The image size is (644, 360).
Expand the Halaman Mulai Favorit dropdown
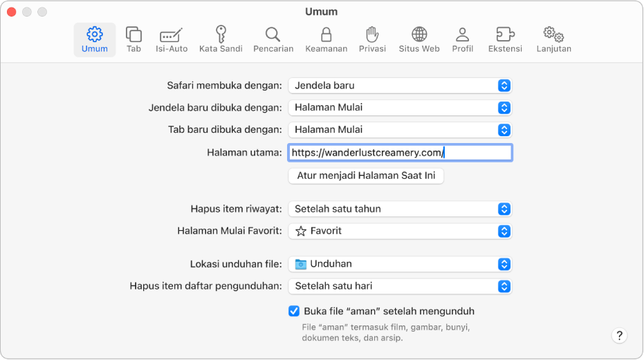[401, 231]
